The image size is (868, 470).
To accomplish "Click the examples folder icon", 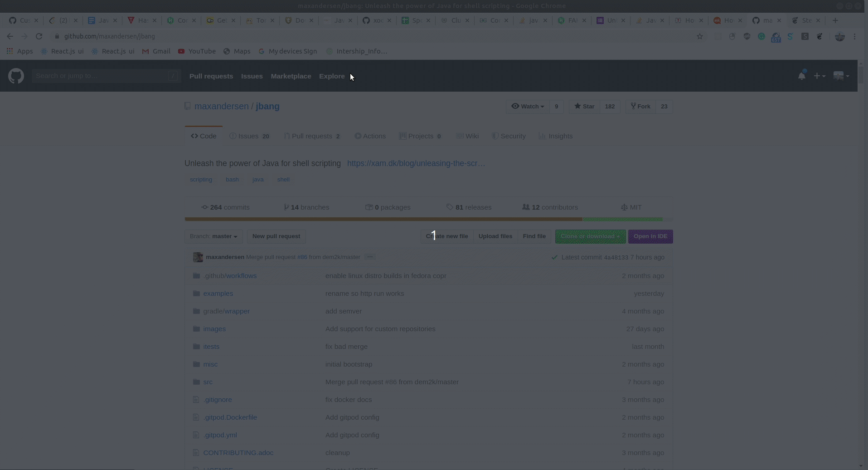I will [196, 294].
